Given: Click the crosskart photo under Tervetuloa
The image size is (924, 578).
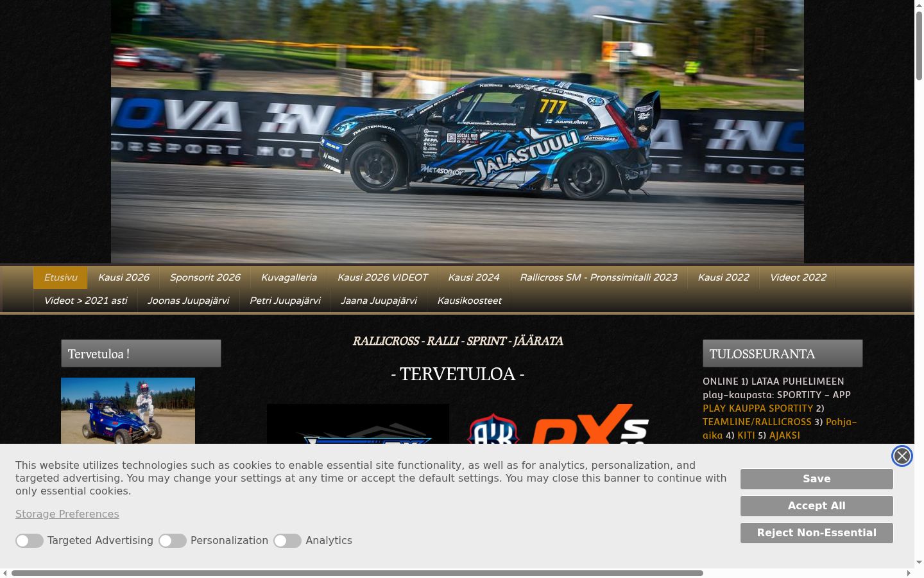Looking at the screenshot, I should (128, 410).
